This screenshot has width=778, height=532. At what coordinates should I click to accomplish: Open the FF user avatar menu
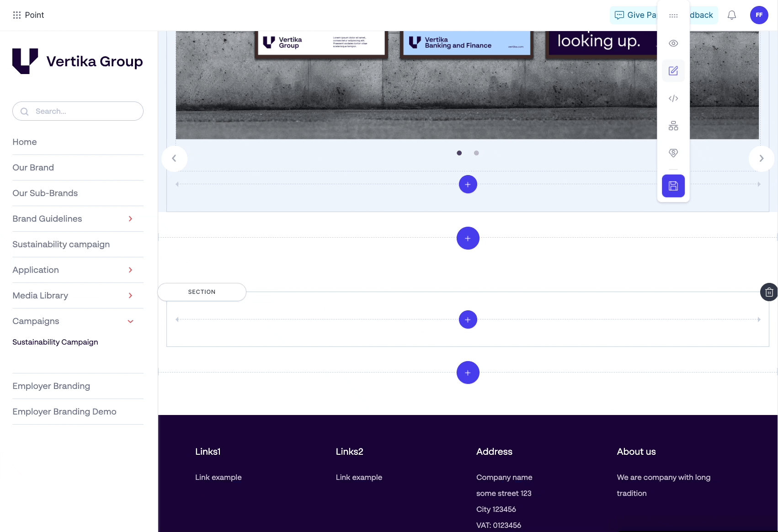(759, 15)
